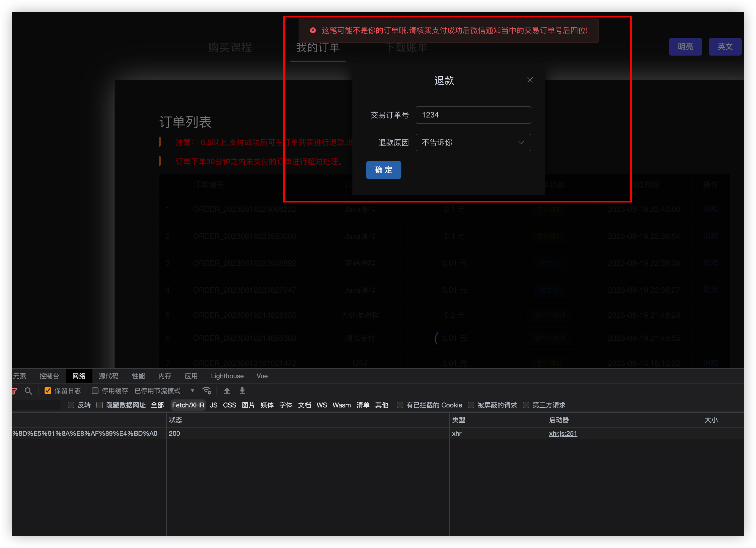756x548 pixels.
Task: Check the 第三方请求 checkbox
Action: [526, 405]
